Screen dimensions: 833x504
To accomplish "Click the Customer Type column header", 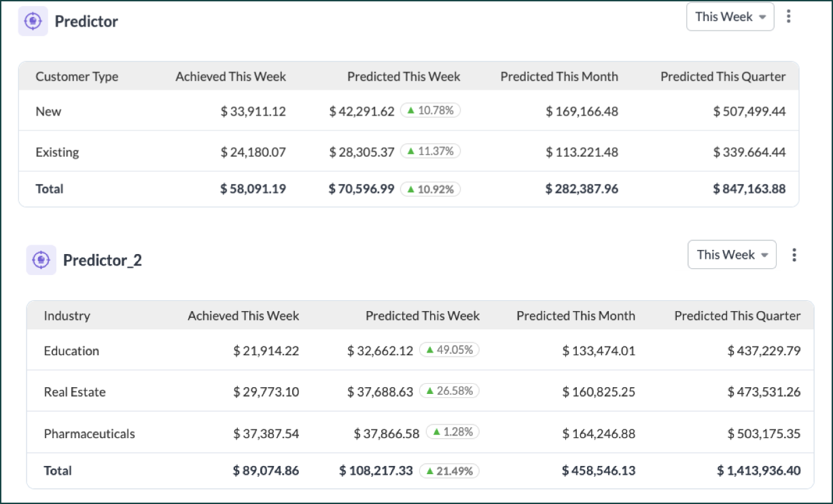I will [x=77, y=77].
